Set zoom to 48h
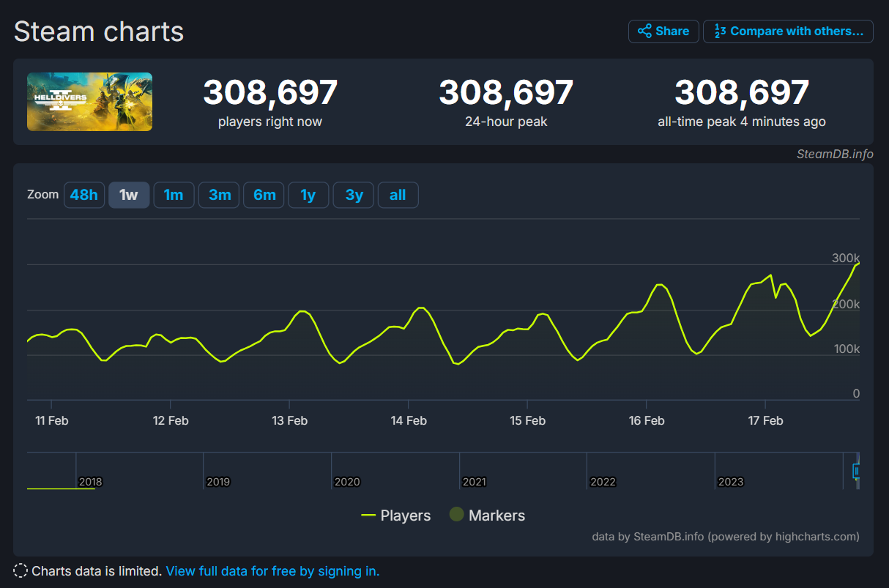The width and height of the screenshot is (889, 588). (x=84, y=195)
